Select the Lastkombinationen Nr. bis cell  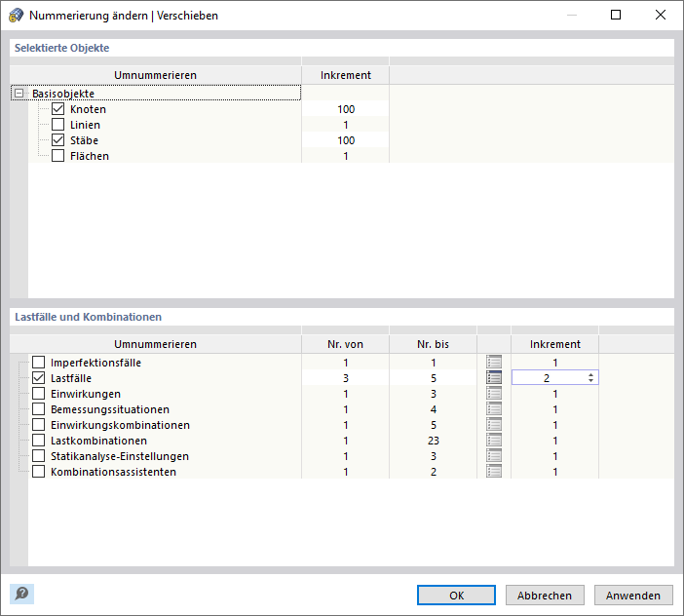[433, 441]
